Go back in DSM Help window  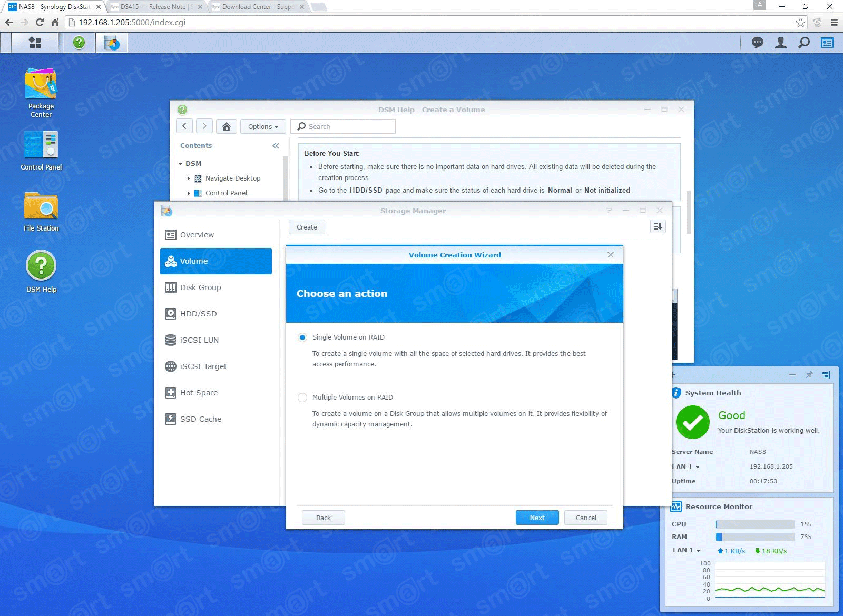(x=184, y=126)
